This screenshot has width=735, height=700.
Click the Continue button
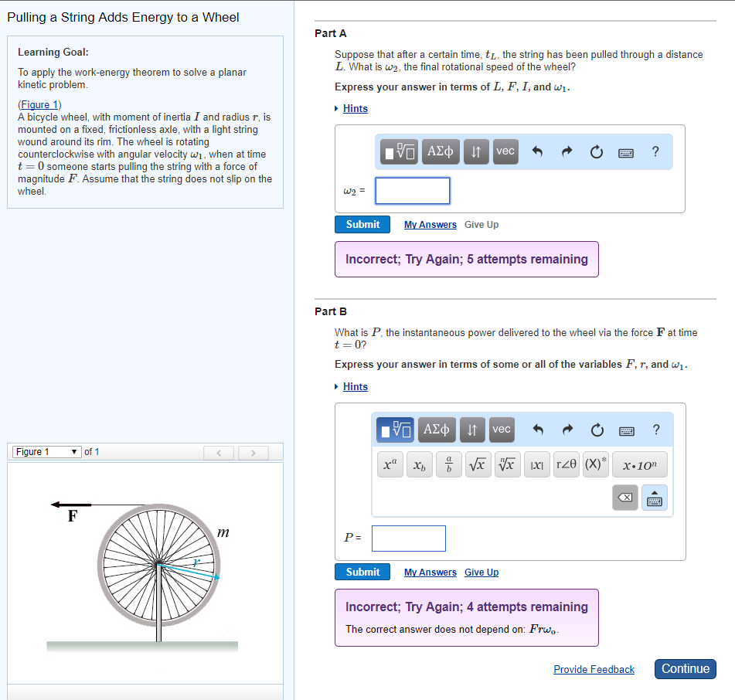click(x=685, y=668)
